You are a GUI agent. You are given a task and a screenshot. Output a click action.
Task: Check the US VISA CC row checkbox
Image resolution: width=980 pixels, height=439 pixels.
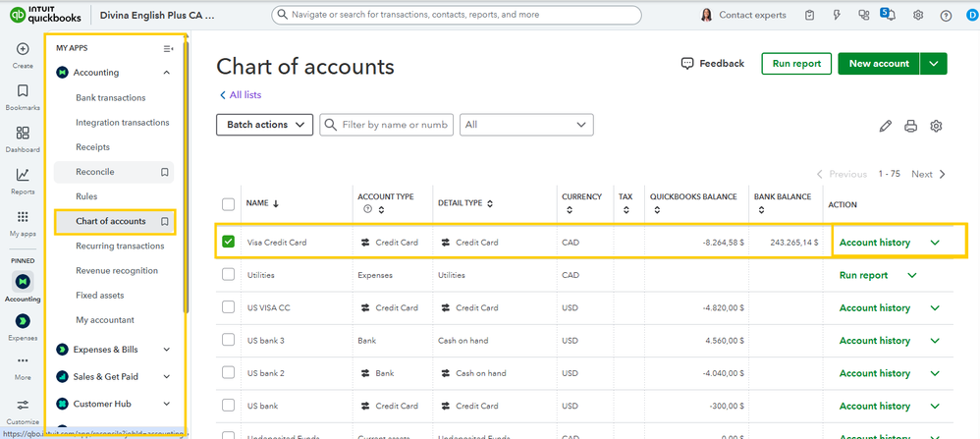[228, 307]
